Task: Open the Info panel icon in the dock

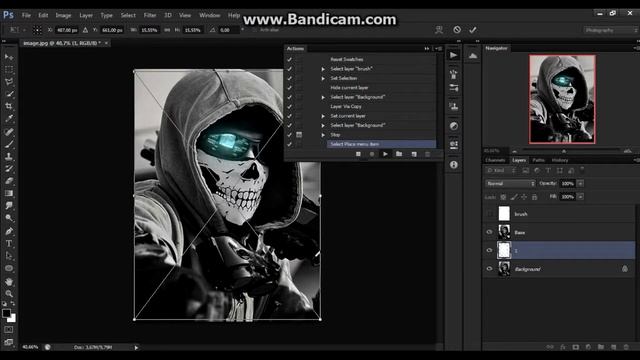Action: pyautogui.click(x=453, y=165)
